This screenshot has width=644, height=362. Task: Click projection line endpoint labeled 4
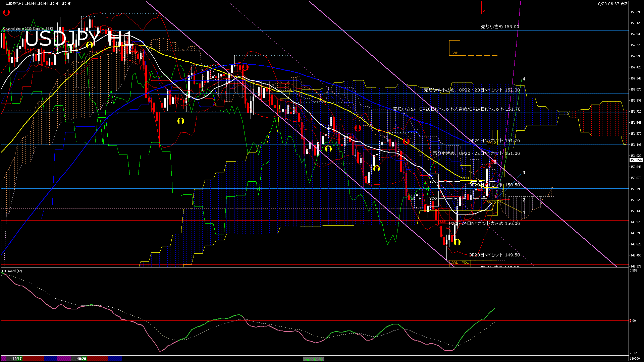[524, 79]
